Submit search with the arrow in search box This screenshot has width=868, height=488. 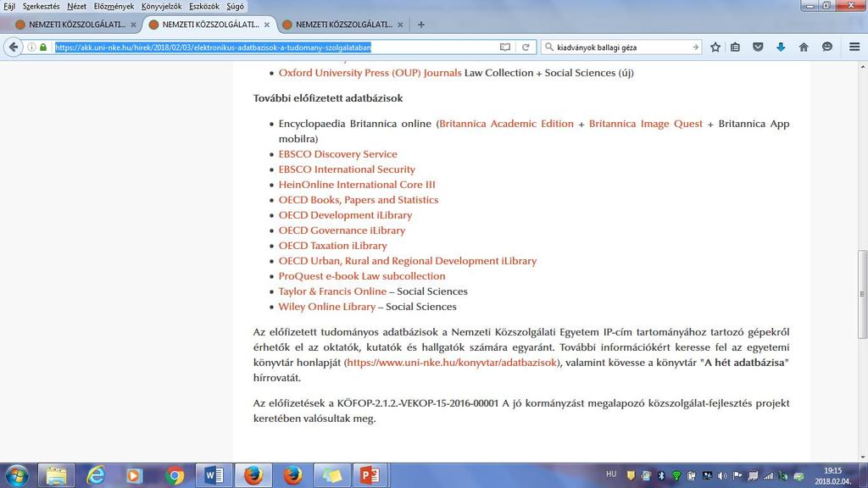pyautogui.click(x=695, y=47)
